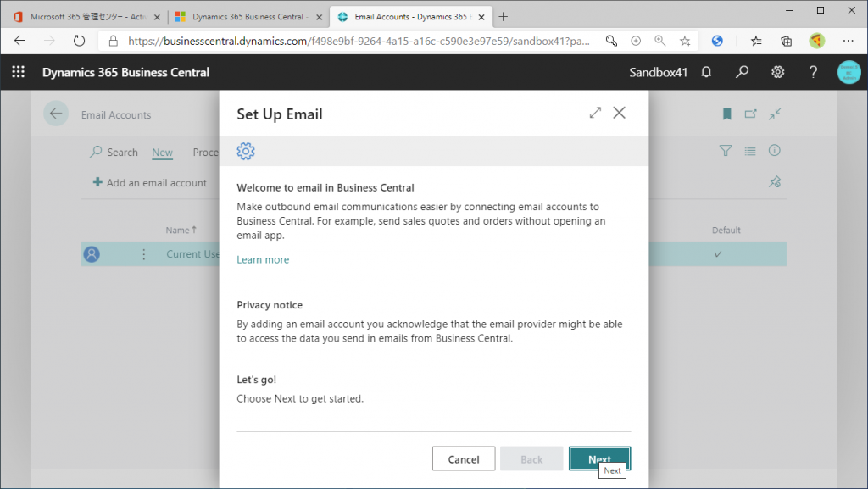Collapse the Email Accounts page view

[x=775, y=114]
